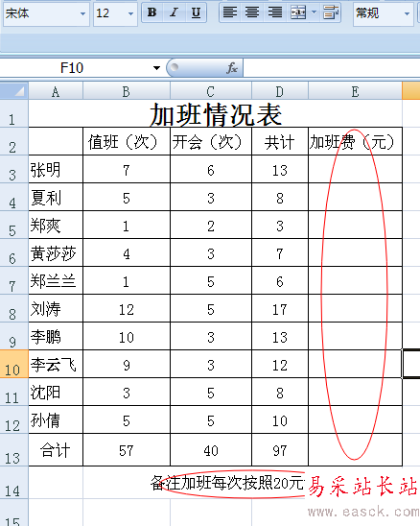This screenshot has width=420, height=526.
Task: Click into the formula bar
Action: (331, 68)
